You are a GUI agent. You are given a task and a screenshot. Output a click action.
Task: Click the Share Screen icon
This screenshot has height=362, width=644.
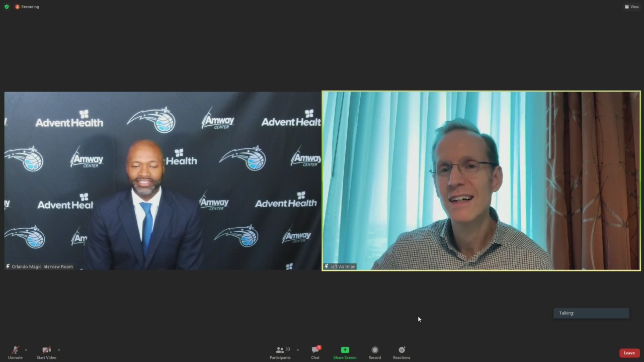[345, 349]
